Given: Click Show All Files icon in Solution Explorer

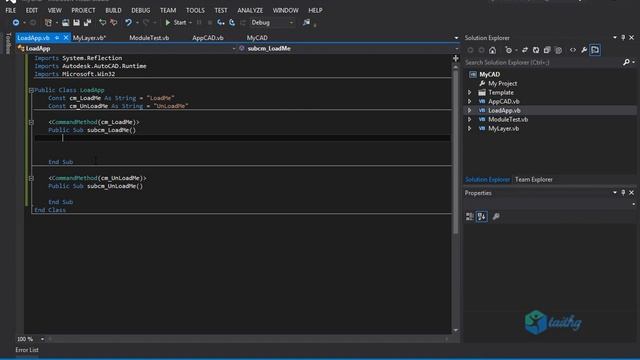Looking at the screenshot, I should pos(558,50).
